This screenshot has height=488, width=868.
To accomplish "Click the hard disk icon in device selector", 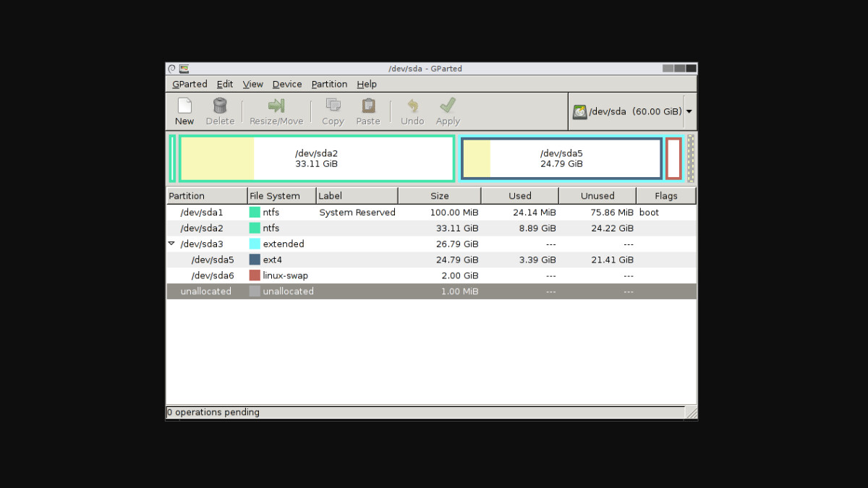I will [580, 112].
